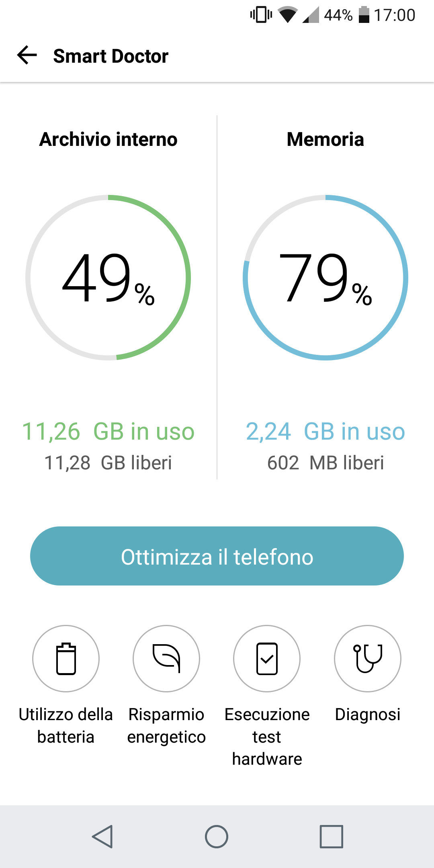Tap the energy saving leaf icon

[166, 659]
